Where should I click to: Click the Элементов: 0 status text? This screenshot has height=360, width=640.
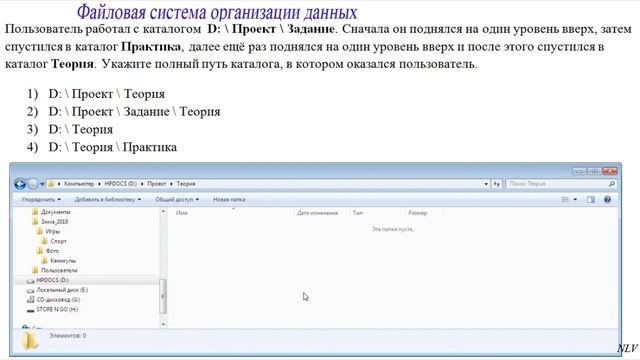coord(68,336)
